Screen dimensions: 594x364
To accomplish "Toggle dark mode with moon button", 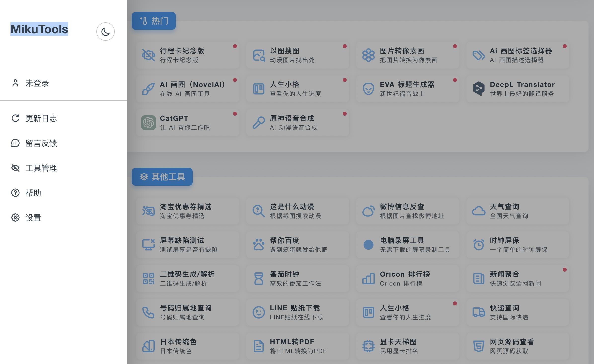I will click(105, 32).
